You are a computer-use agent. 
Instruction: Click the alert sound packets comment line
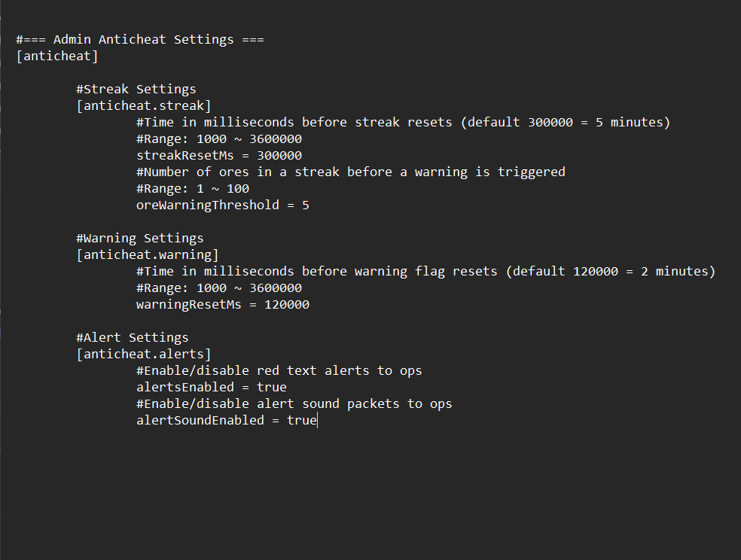294,403
